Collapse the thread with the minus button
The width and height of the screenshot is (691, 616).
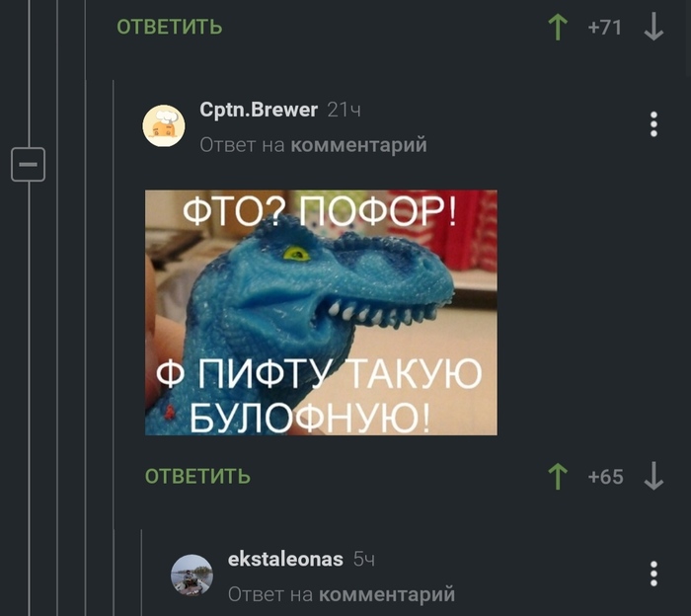coord(28,164)
